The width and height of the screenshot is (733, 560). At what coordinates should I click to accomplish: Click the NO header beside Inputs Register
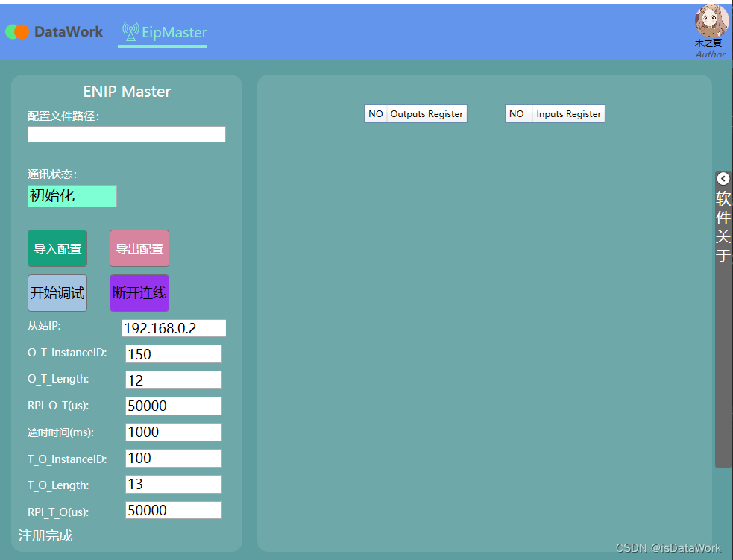click(518, 113)
